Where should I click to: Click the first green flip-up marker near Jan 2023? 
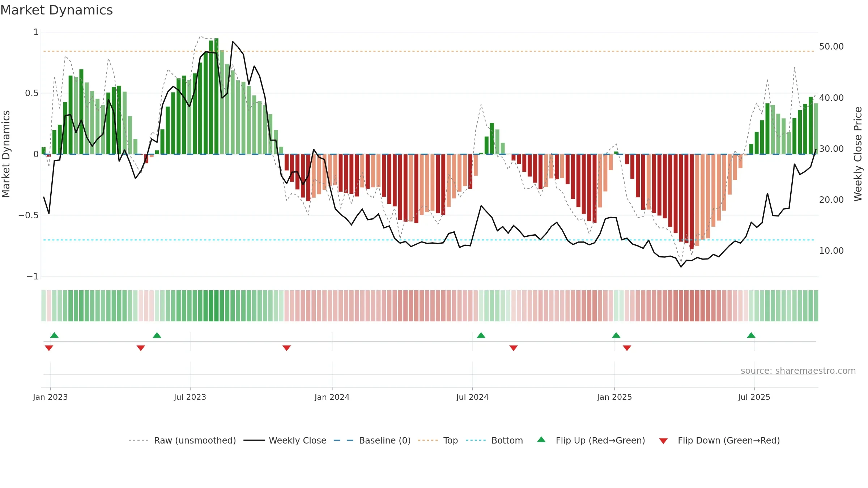(x=54, y=335)
